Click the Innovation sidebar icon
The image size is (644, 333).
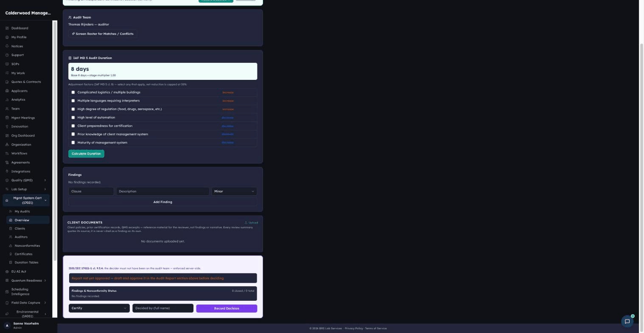pyautogui.click(x=7, y=126)
